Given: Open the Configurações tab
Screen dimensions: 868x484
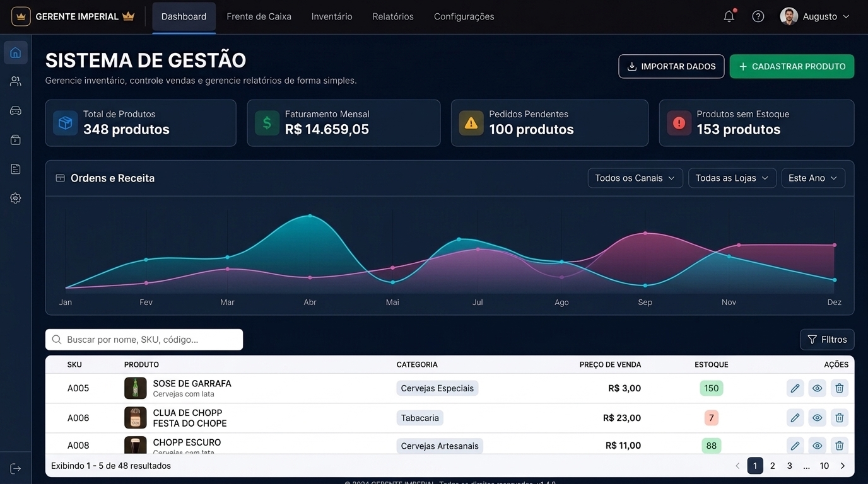Looking at the screenshot, I should [464, 17].
